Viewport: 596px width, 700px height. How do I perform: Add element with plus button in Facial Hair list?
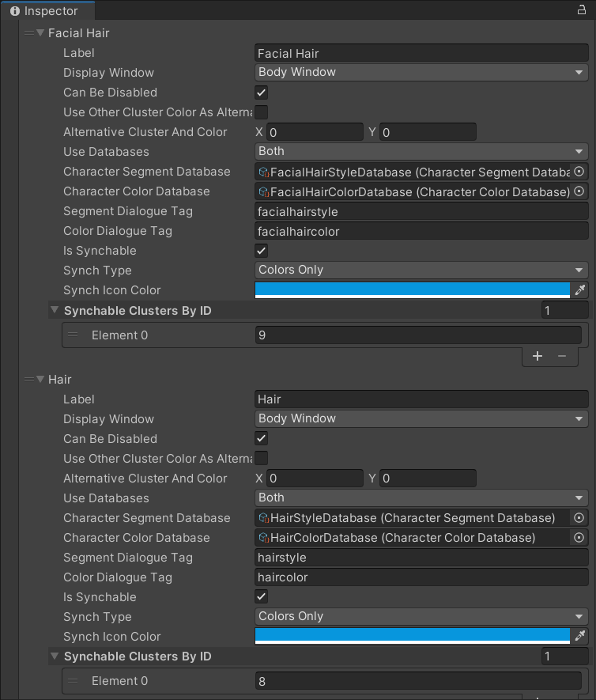click(x=538, y=356)
